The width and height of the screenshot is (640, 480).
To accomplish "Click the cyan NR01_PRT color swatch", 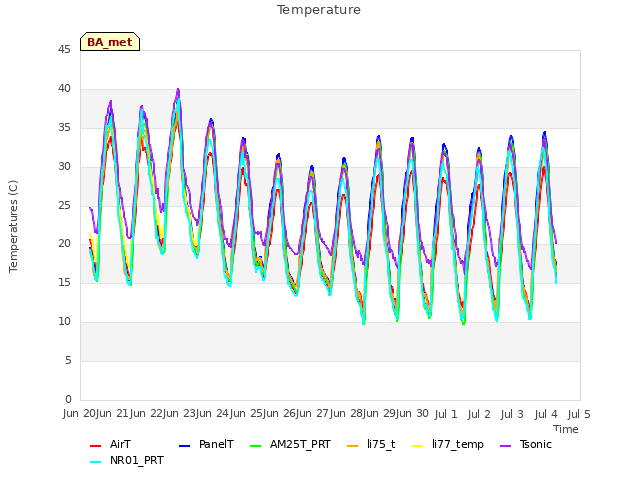I will point(95,462).
